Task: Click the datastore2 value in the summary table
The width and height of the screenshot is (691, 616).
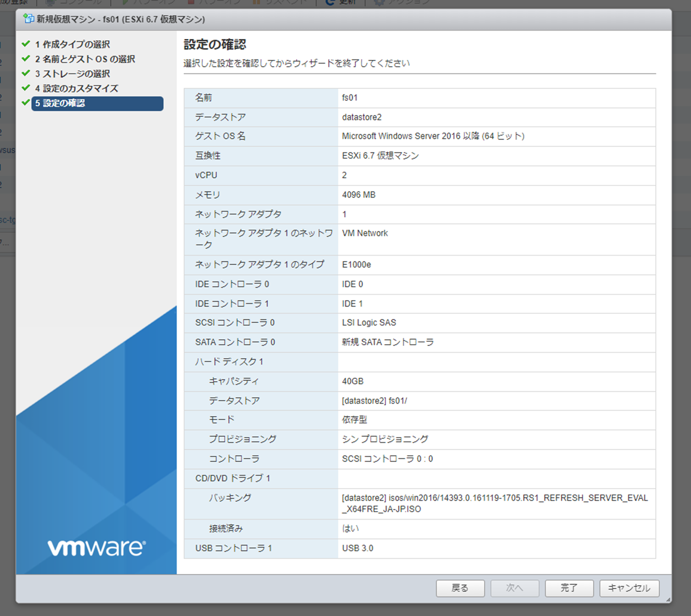Action: (361, 117)
